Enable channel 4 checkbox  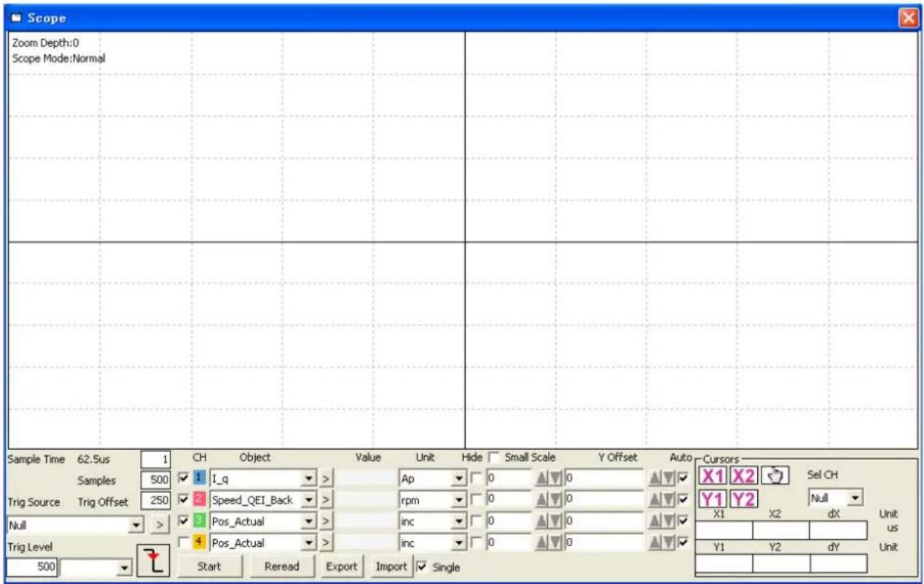(x=184, y=542)
